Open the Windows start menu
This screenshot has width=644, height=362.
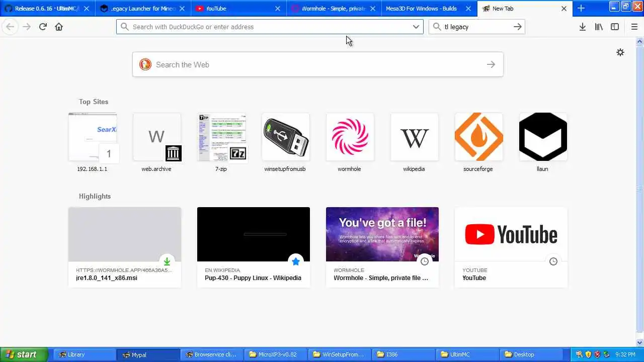[24, 354]
